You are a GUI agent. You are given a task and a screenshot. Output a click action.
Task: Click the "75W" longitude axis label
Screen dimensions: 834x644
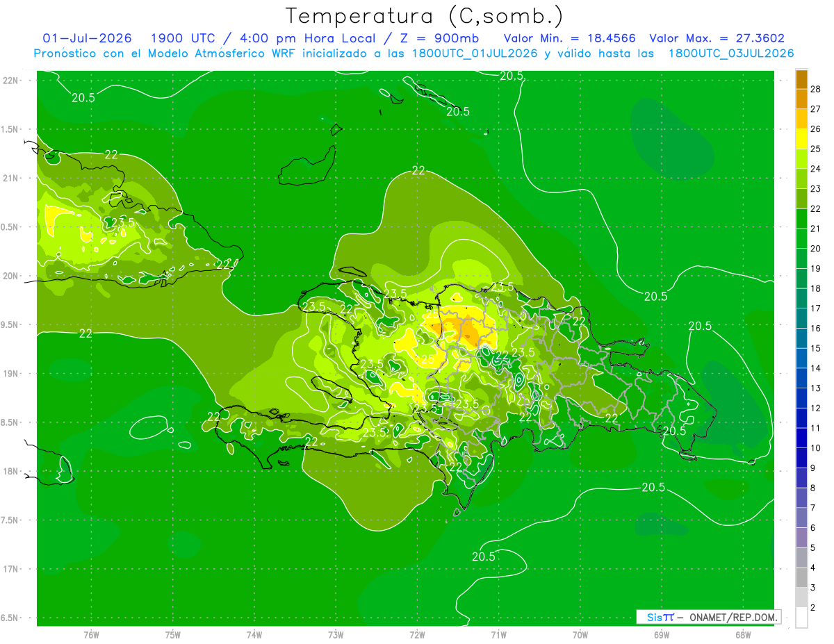point(173,635)
